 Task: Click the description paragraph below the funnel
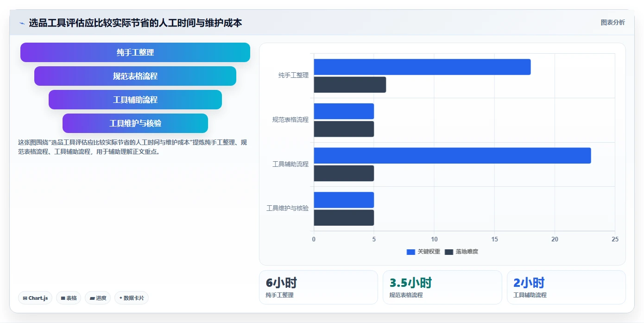tap(133, 147)
